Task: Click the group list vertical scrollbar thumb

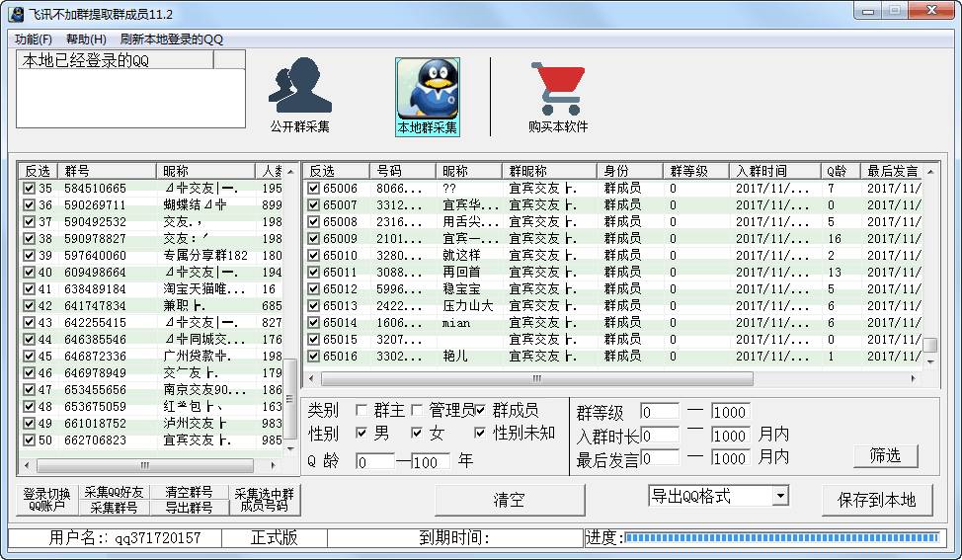Action: (290, 399)
